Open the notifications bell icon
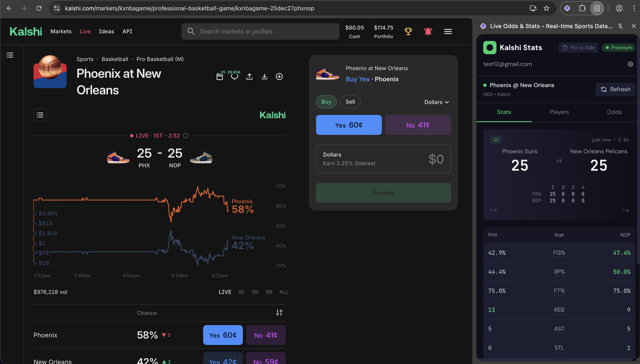Viewport: 640px width, 364px height. click(428, 31)
